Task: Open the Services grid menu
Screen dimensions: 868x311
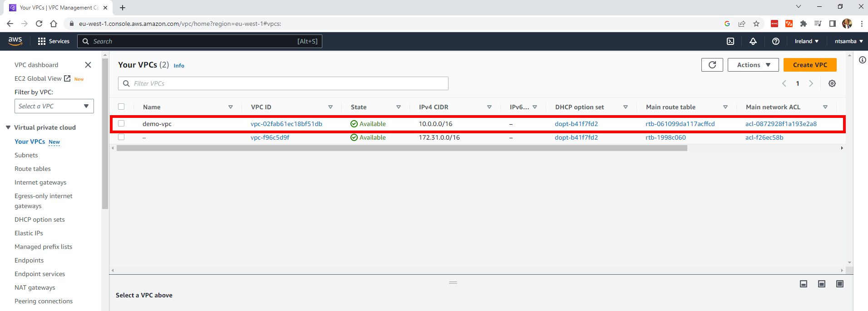Action: click(x=54, y=41)
